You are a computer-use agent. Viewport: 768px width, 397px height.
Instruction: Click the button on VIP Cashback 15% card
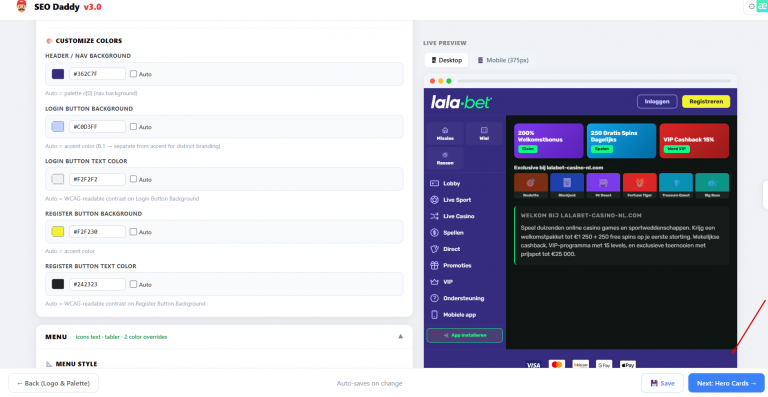(676, 149)
